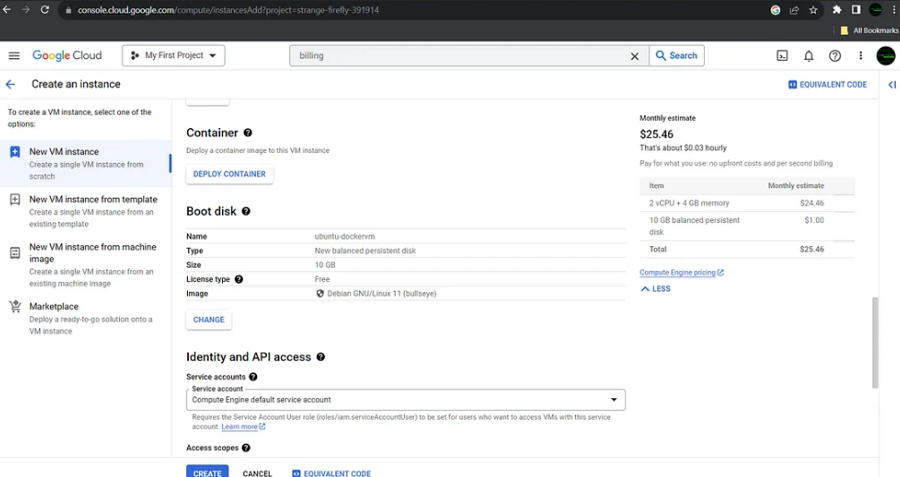900x477 pixels.
Task: Expand the Service account dropdown
Action: point(405,400)
